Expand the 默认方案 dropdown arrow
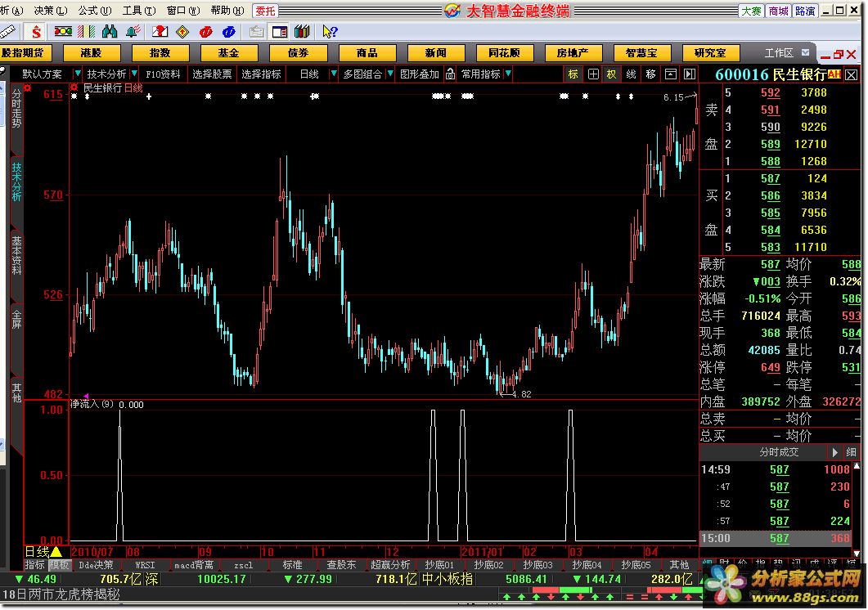Viewport: 868px width, 610px height. pos(78,74)
